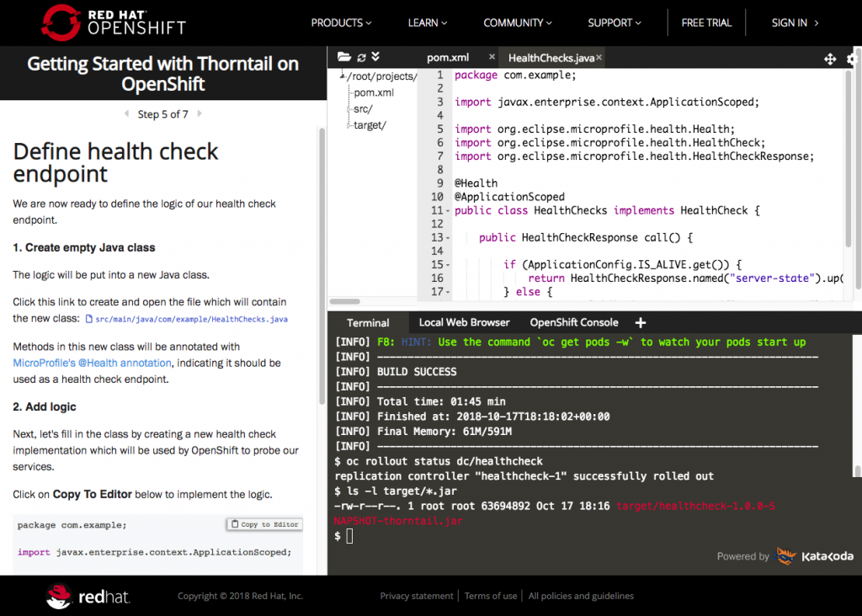Switch to the OpenShift Console tab
862x616 pixels.
point(573,322)
